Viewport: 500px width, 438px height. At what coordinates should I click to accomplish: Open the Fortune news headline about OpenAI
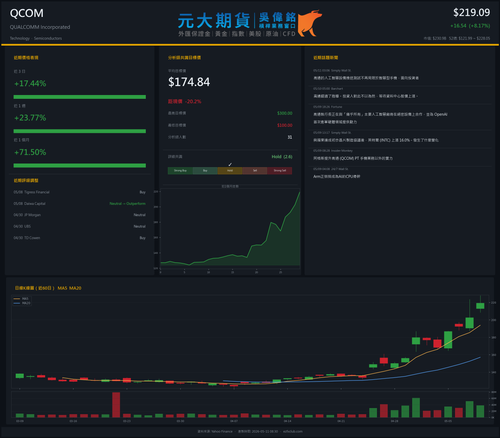click(x=380, y=118)
